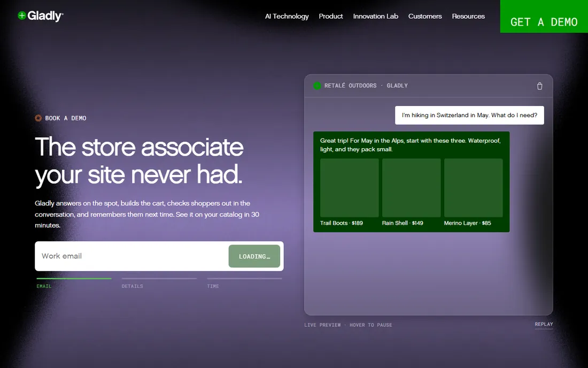Screen dimensions: 588x368
Task: Open the AI Technology menu
Action: coord(287,16)
